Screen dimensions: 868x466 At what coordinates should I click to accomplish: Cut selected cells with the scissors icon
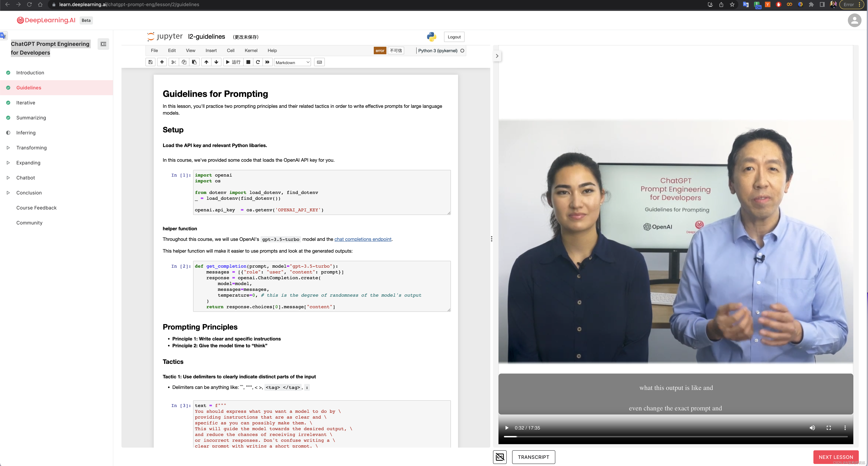[x=173, y=62]
